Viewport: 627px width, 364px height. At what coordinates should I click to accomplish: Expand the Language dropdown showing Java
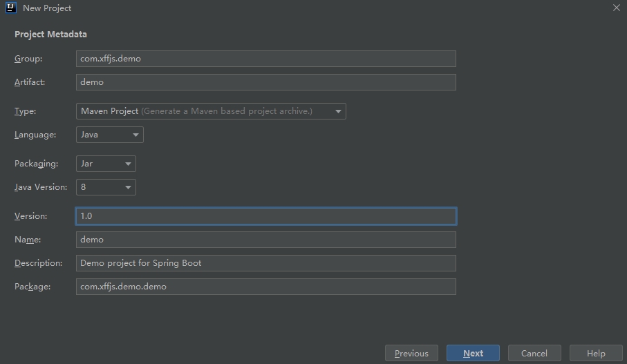click(x=110, y=135)
